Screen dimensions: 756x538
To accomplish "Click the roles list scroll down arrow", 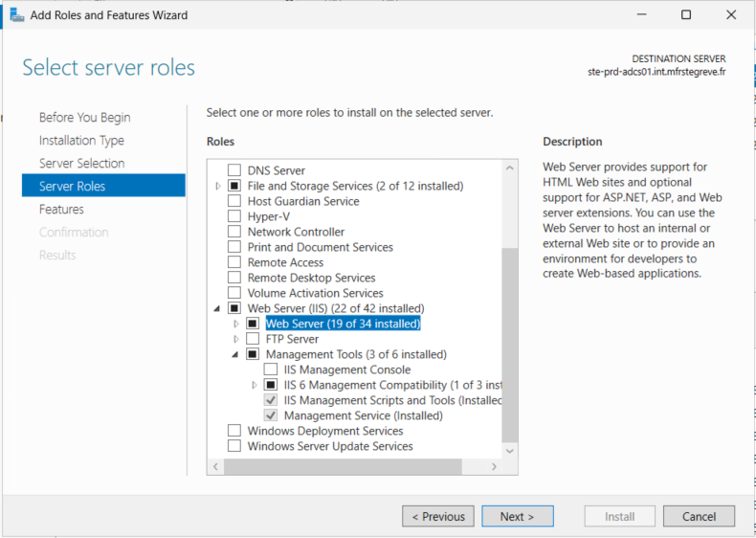I will [x=510, y=451].
